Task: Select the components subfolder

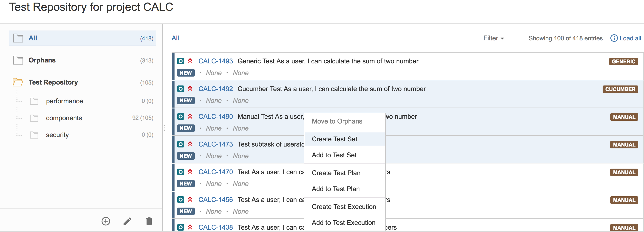Action: (x=64, y=118)
